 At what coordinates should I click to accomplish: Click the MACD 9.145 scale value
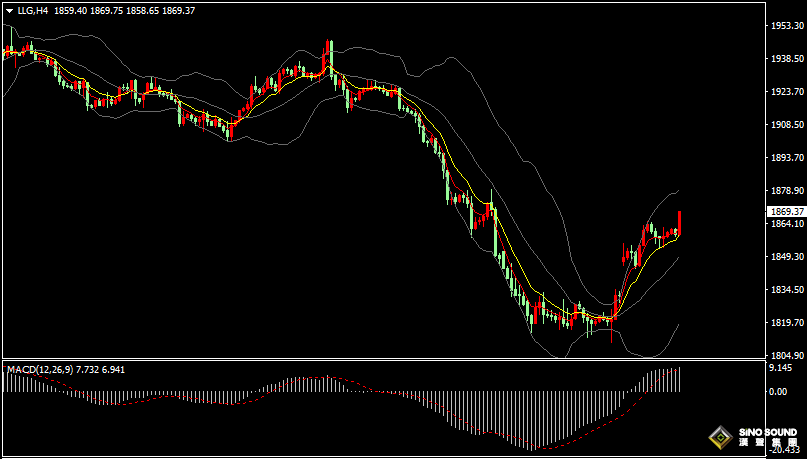click(780, 368)
